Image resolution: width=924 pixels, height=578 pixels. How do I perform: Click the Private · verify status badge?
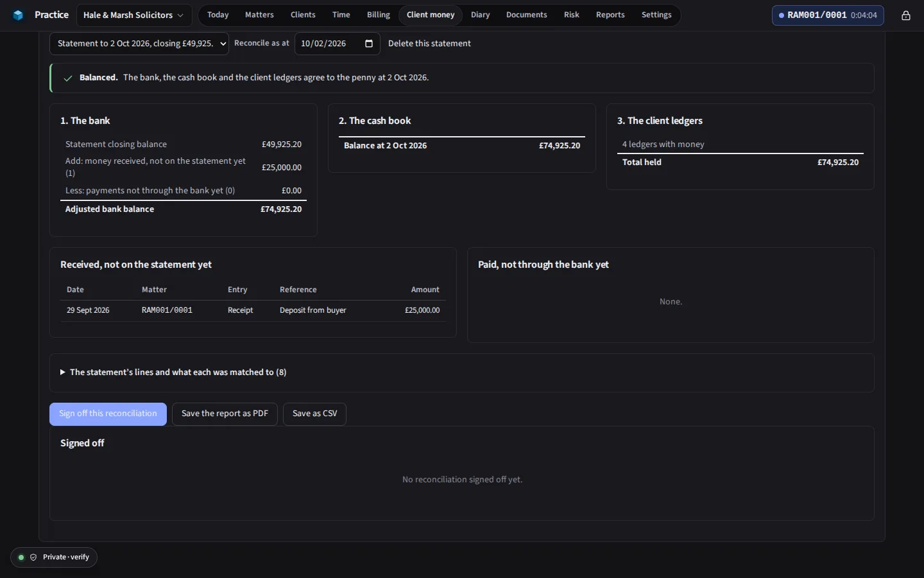(x=54, y=557)
